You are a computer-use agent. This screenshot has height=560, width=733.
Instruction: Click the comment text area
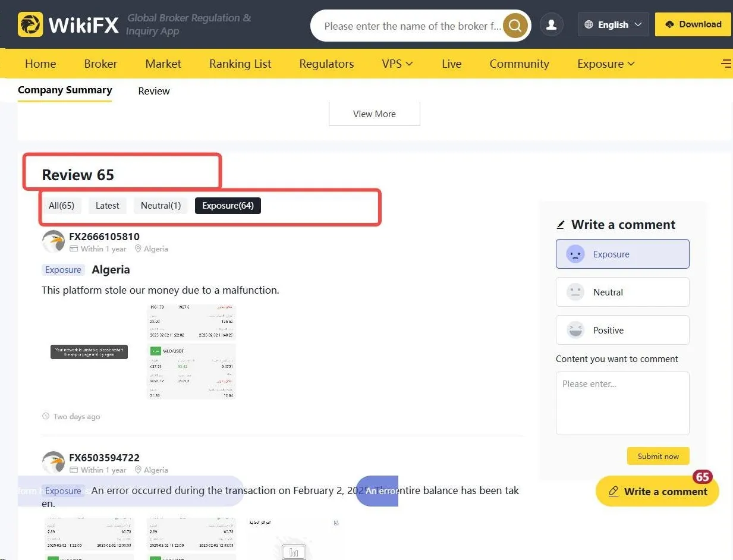pos(622,404)
